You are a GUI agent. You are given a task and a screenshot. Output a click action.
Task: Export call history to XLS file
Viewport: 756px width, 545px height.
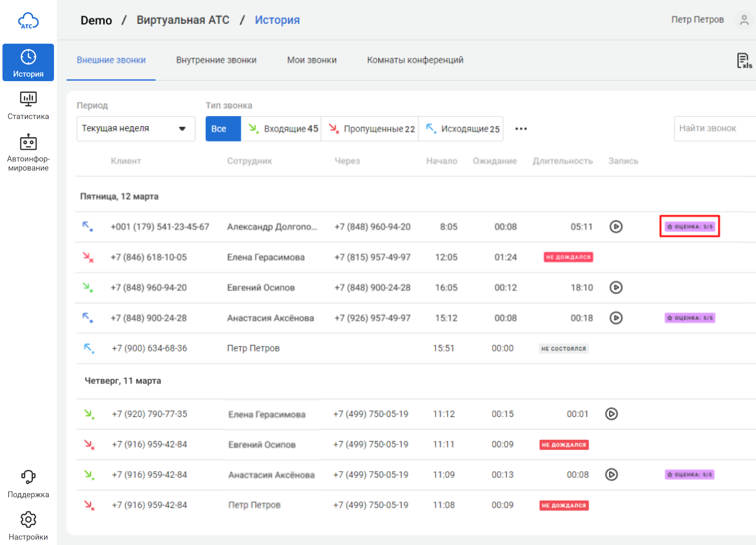[x=744, y=61]
